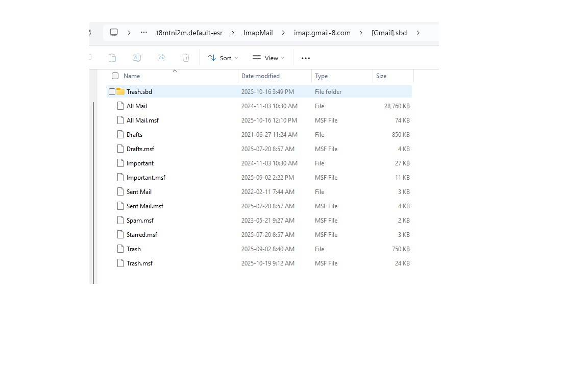Click the This PC monitor icon in address bar

[x=114, y=33]
